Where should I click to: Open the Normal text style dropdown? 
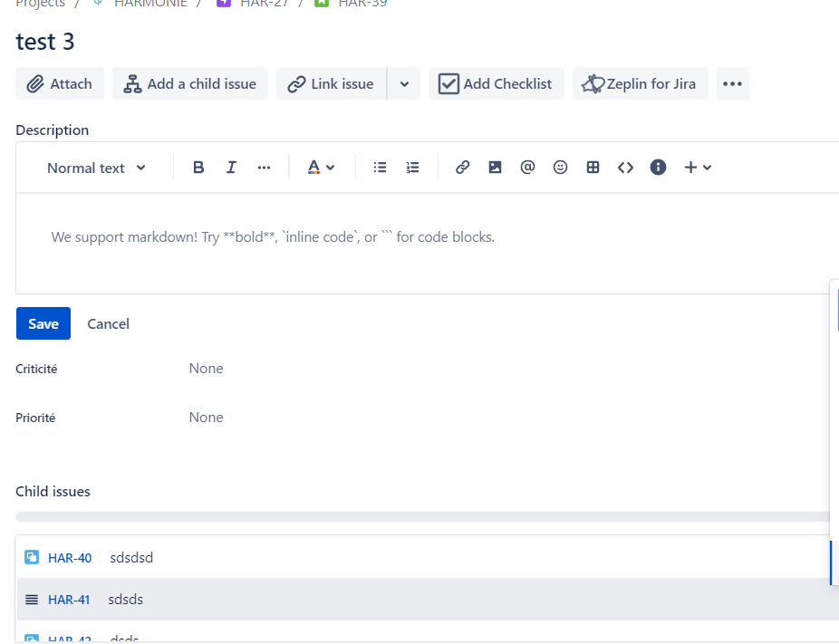tap(96, 168)
